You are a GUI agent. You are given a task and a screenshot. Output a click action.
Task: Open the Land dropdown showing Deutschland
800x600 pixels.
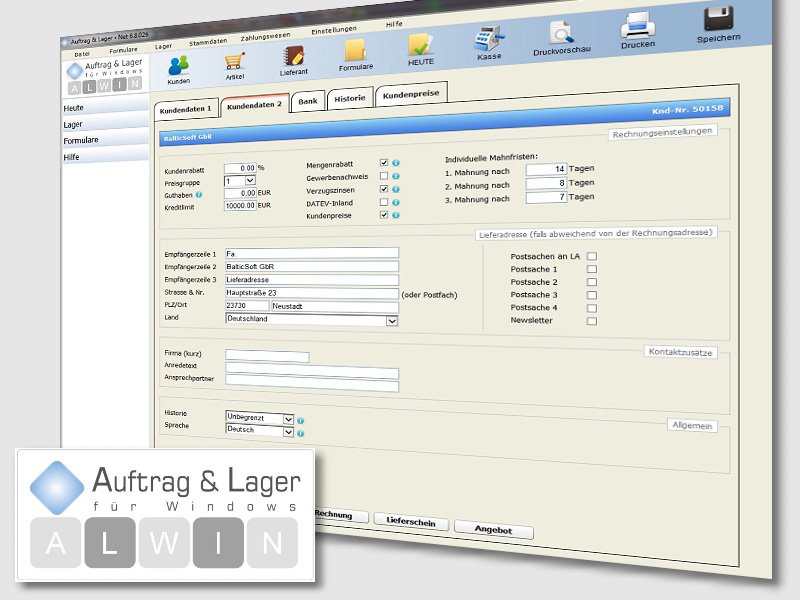point(311,319)
